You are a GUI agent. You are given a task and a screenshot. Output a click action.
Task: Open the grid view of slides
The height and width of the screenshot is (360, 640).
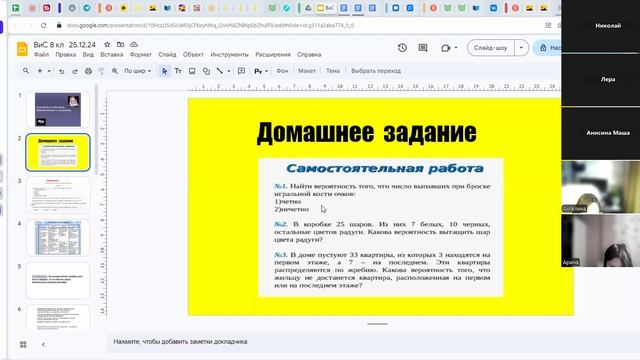click(x=23, y=344)
